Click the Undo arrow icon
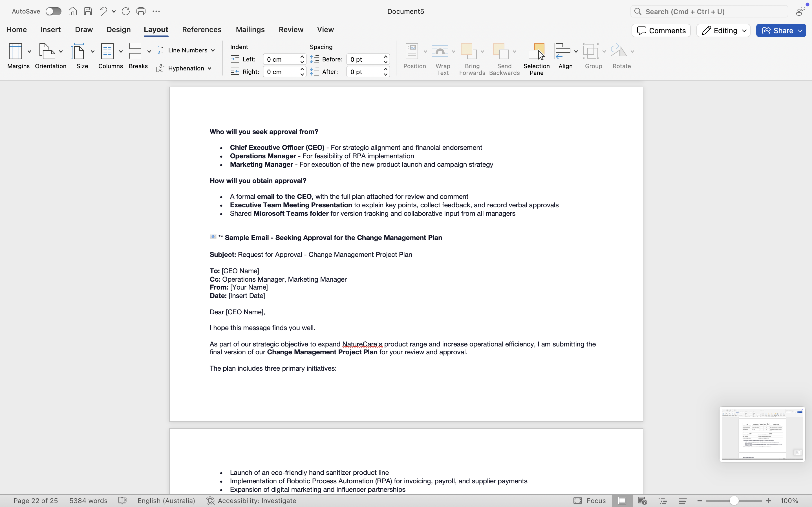 point(103,11)
